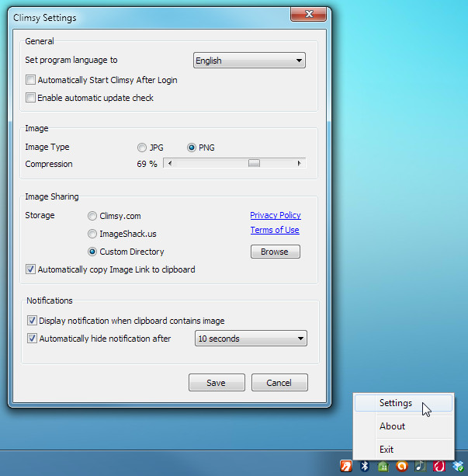The image size is (468, 476).
Task: Click the orange circular swirl tray icon
Action: (x=402, y=466)
